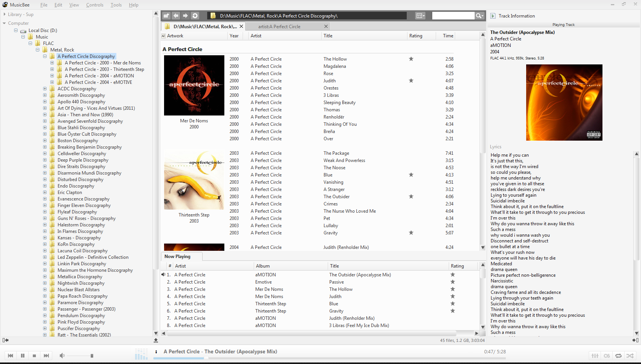Click the AZ sort icon beside Artwork header
This screenshot has width=641, height=364.
pyautogui.click(x=164, y=36)
